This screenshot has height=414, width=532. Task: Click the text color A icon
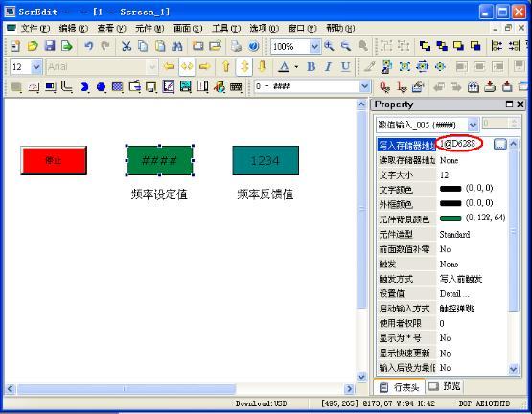click(284, 66)
